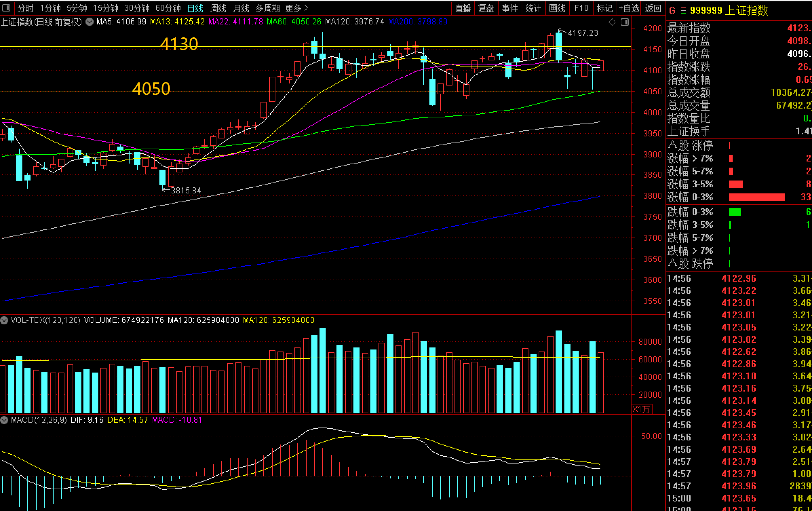The image size is (812, 511).
Task: Expand 上证指数 main chart indicator dropdown
Action: [x=90, y=22]
